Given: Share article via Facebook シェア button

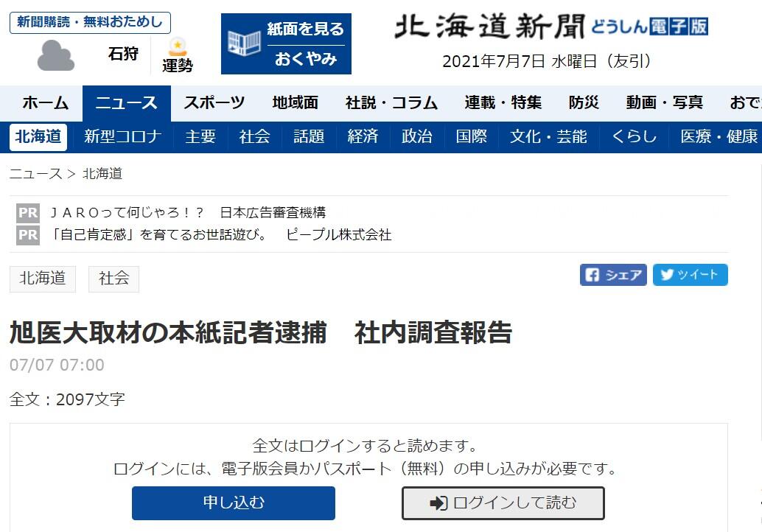Looking at the screenshot, I should [613, 275].
